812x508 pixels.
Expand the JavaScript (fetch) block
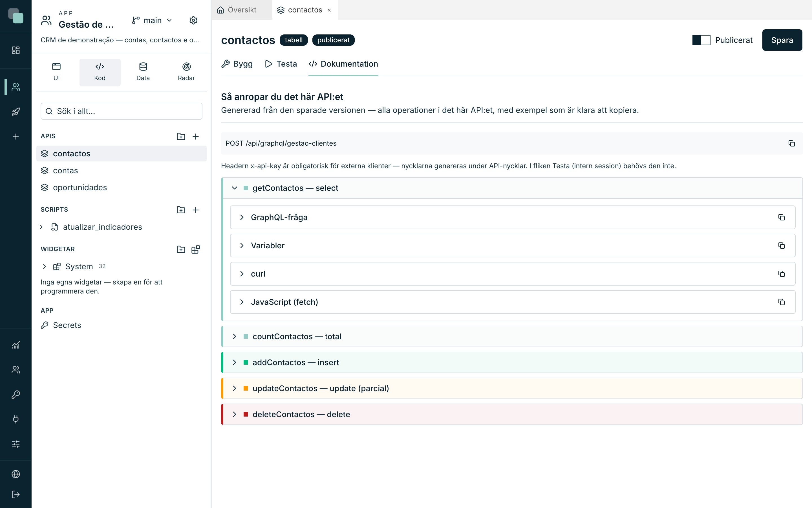pyautogui.click(x=242, y=302)
